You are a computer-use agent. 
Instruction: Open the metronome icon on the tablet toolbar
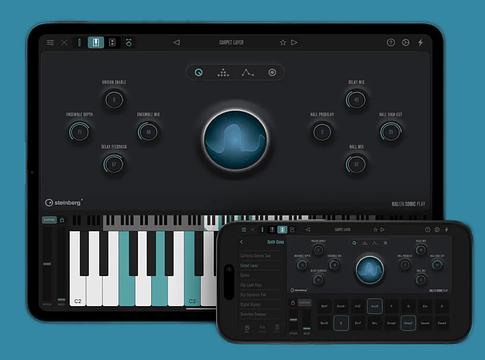coord(129,43)
